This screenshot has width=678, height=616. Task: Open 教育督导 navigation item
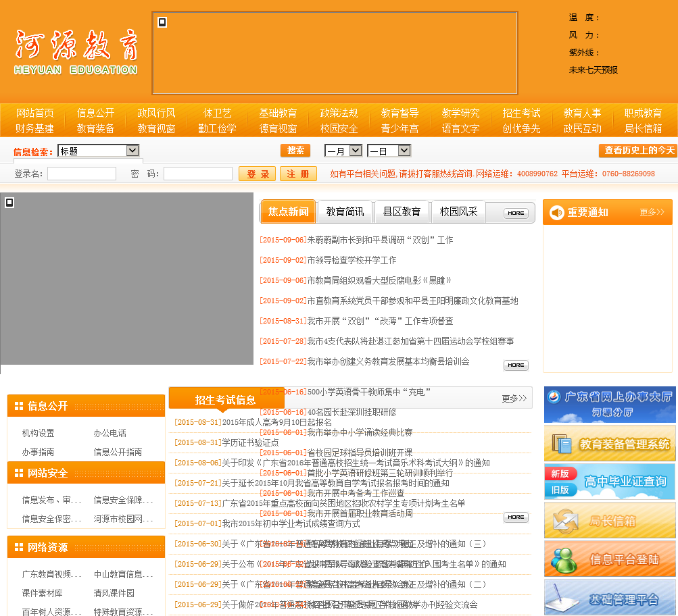400,113
